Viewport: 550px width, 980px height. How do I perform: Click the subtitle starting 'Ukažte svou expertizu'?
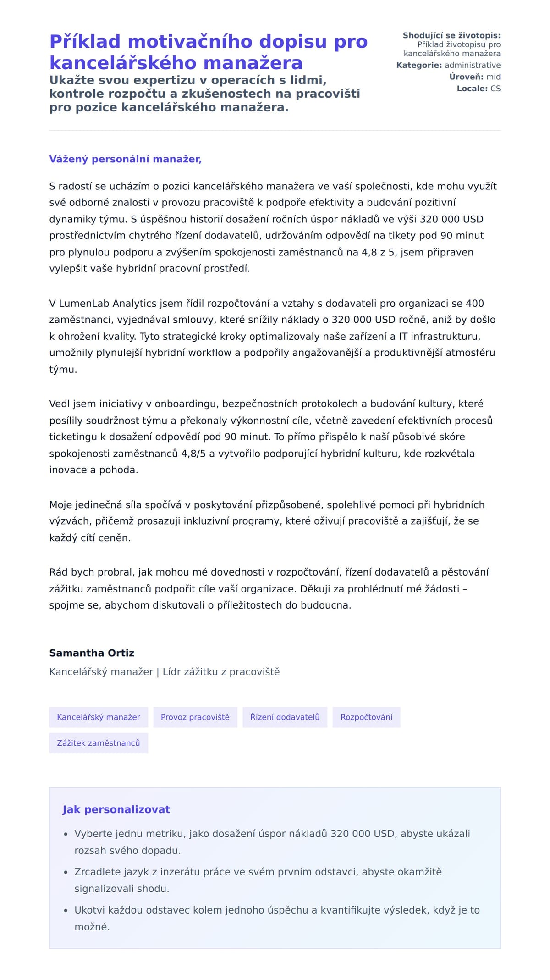(x=204, y=94)
